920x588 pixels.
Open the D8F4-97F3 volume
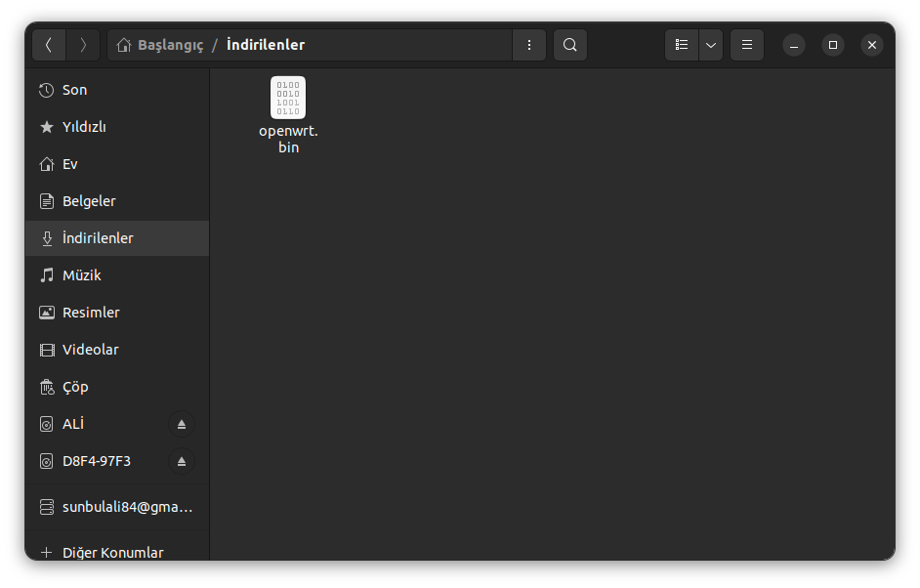tap(97, 461)
